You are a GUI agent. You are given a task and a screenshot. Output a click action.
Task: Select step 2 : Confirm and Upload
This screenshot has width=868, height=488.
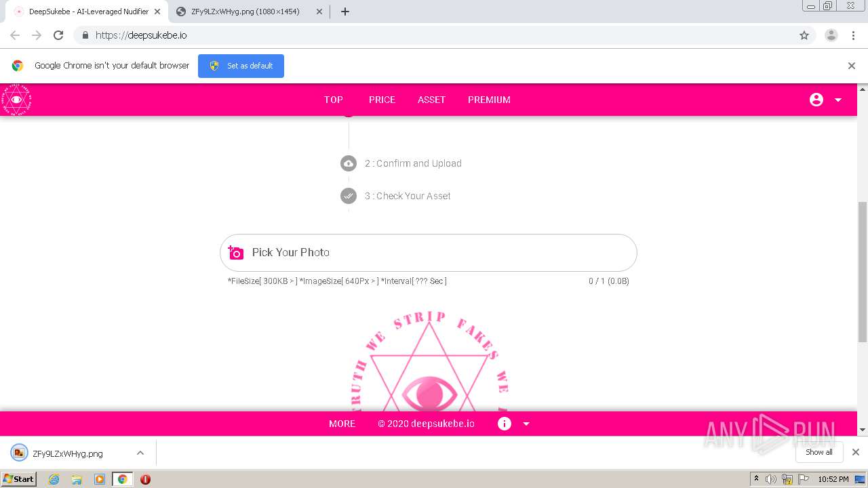pos(413,163)
